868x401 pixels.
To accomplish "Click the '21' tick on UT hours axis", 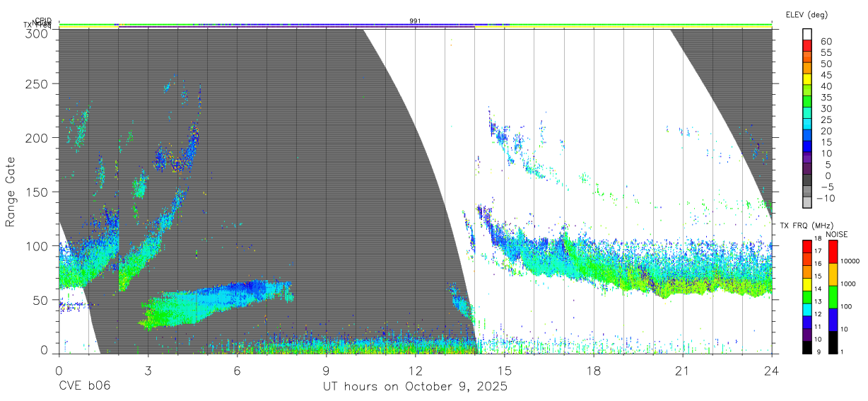I will (682, 370).
